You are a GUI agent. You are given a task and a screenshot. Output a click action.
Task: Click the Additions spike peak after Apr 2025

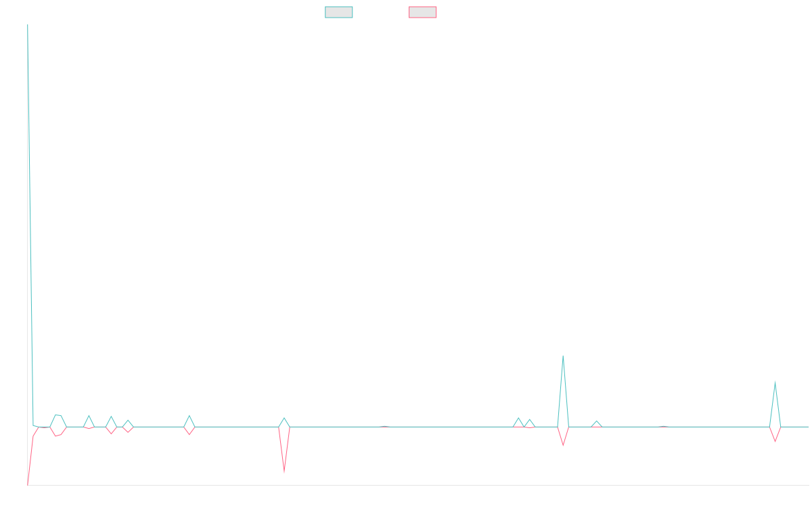563,356
